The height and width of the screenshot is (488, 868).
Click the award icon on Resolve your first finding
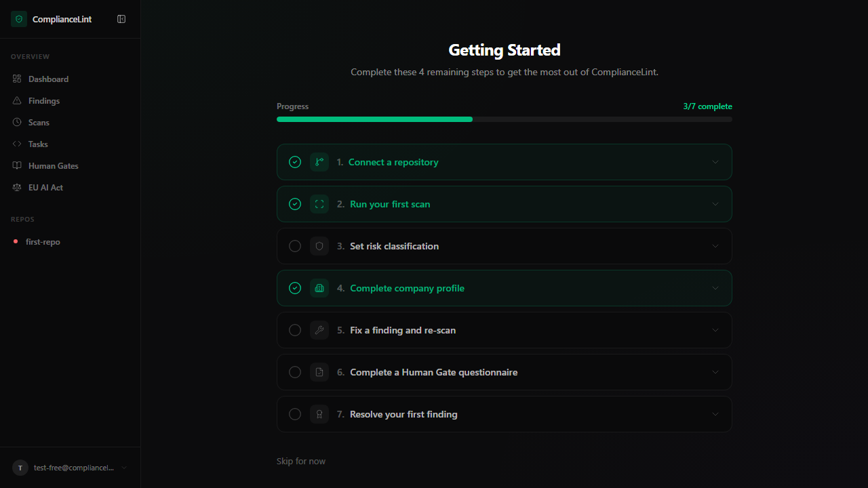319,414
